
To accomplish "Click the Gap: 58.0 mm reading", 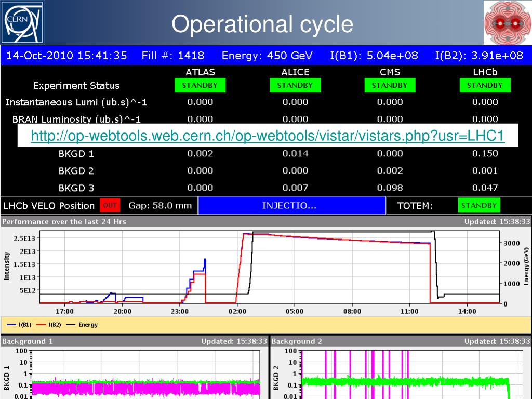I will (x=160, y=206).
